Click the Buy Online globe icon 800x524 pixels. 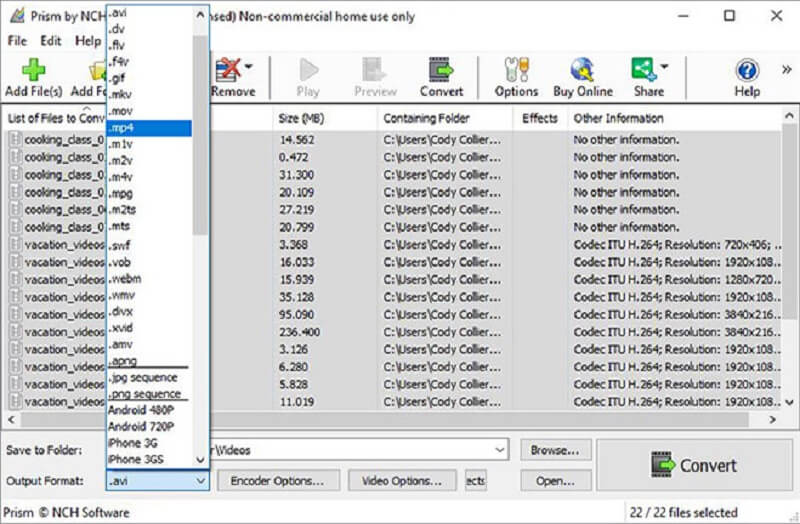click(x=582, y=70)
